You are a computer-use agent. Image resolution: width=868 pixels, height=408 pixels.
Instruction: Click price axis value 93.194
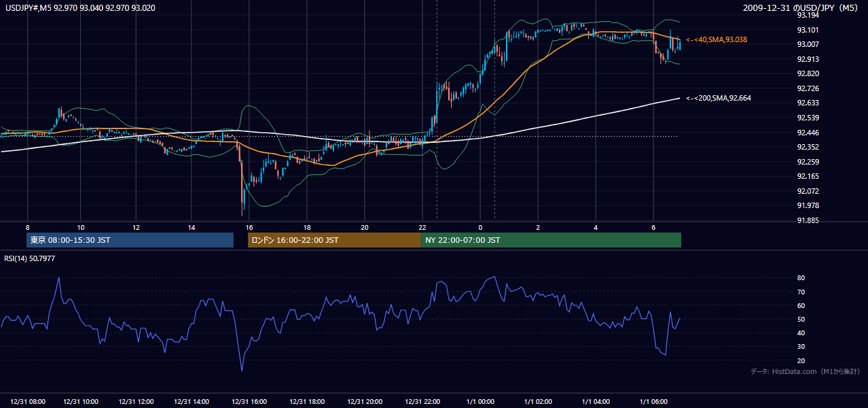[808, 15]
